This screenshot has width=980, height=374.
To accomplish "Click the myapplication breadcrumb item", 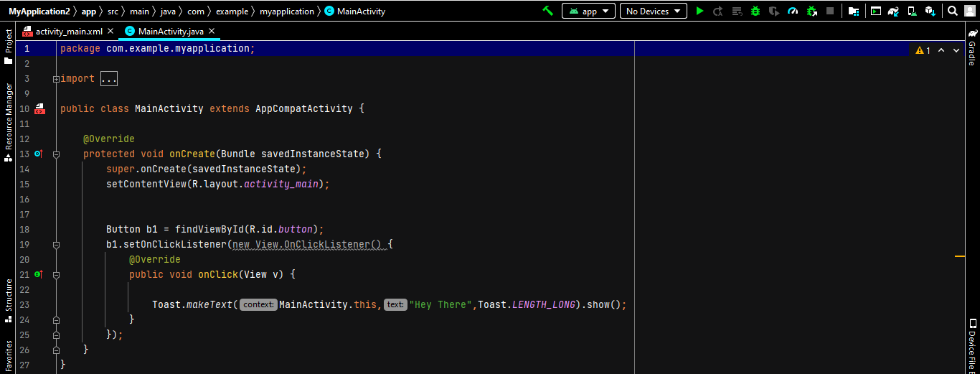I will (287, 11).
